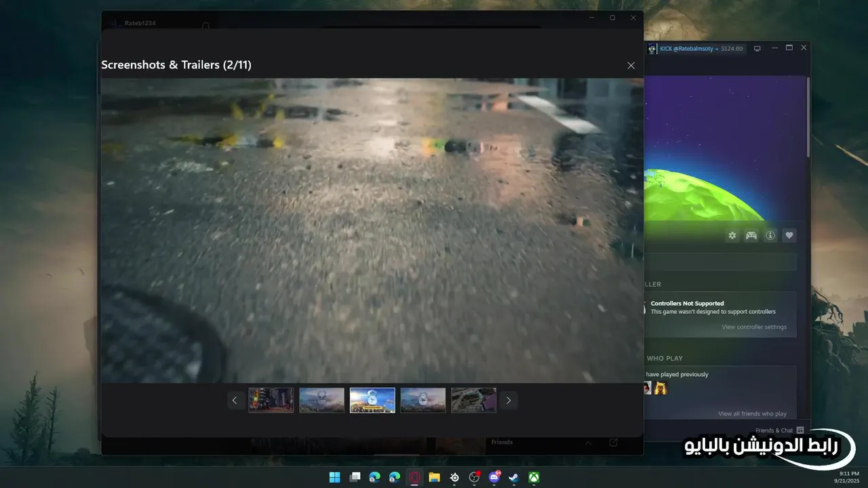Open controller layout icon in Steam
The width and height of the screenshot is (868, 488).
[751, 235]
